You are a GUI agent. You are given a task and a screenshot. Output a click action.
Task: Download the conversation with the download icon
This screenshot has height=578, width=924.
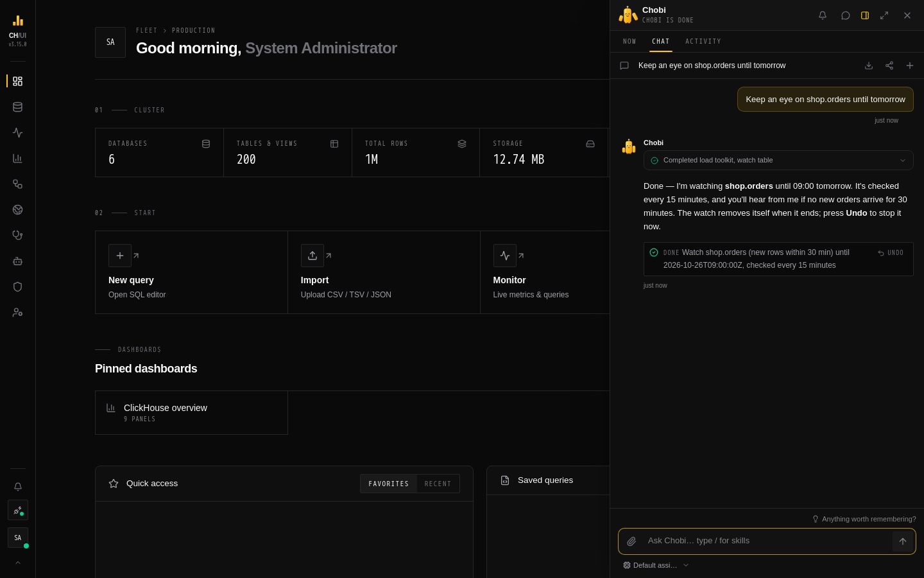[x=869, y=66]
